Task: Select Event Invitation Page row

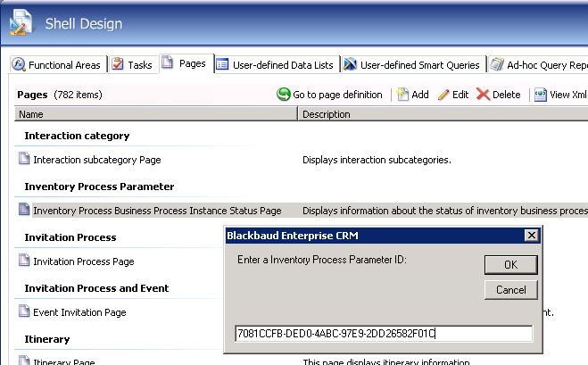Action: [x=79, y=312]
